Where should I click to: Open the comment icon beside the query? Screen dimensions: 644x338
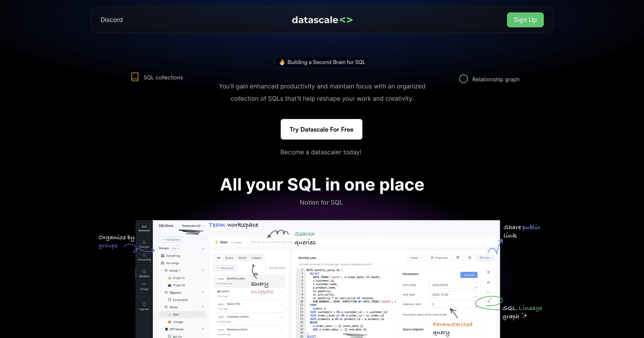[x=488, y=282]
